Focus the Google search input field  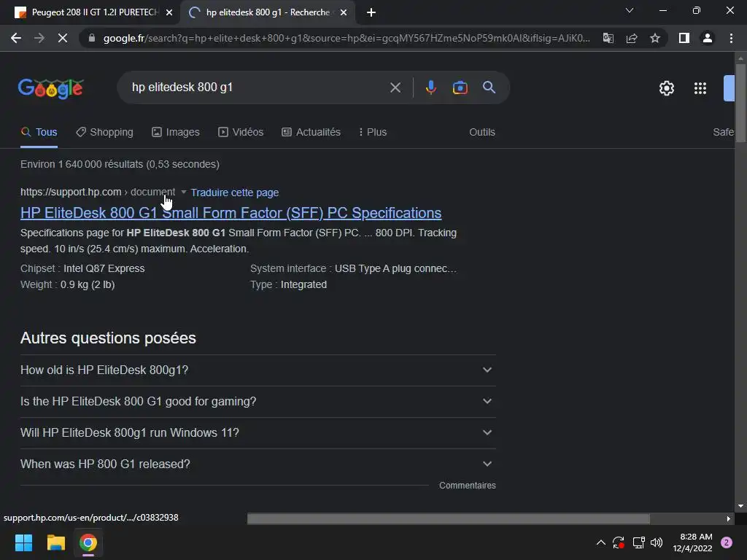click(x=258, y=87)
